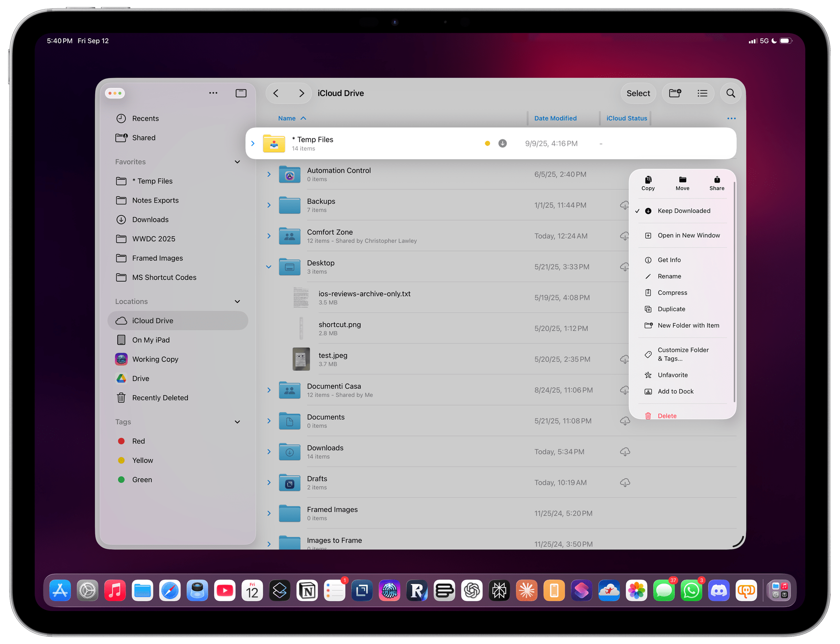This screenshot has width=840, height=644.
Task: Choose Get Info from the context menu
Action: click(669, 260)
